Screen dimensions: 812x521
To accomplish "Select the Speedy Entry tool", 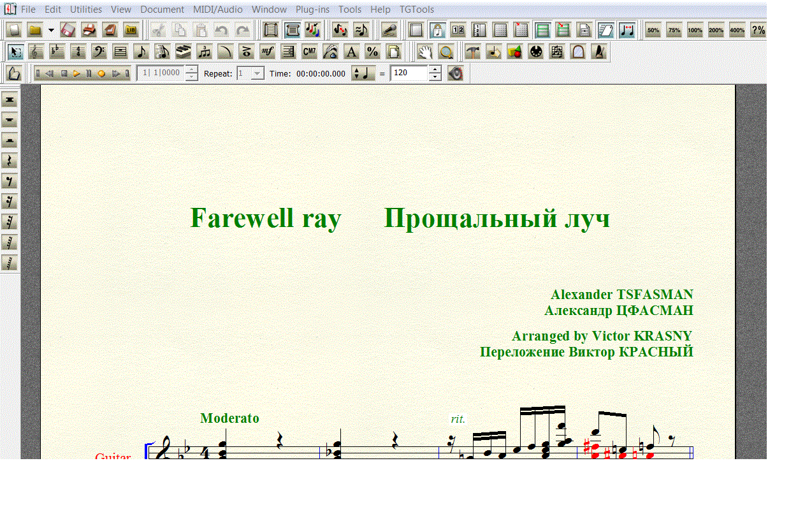I will (x=162, y=52).
